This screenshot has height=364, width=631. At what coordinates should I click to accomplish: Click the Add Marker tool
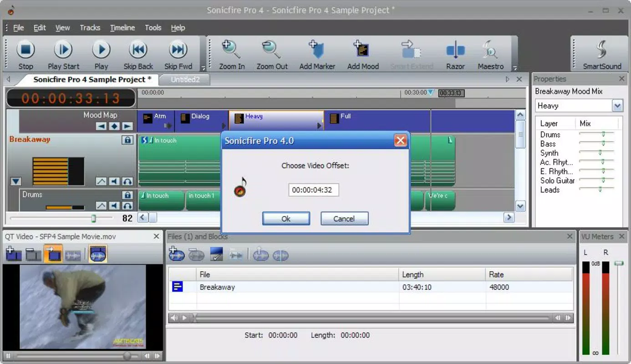[317, 54]
